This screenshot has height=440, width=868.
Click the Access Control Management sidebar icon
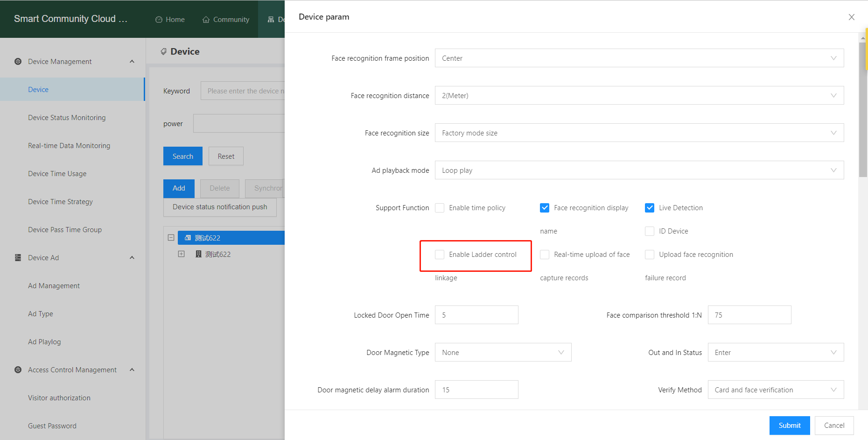pos(18,369)
